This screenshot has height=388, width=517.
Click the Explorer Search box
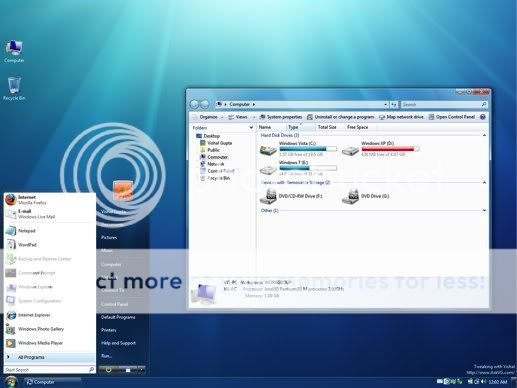point(444,104)
